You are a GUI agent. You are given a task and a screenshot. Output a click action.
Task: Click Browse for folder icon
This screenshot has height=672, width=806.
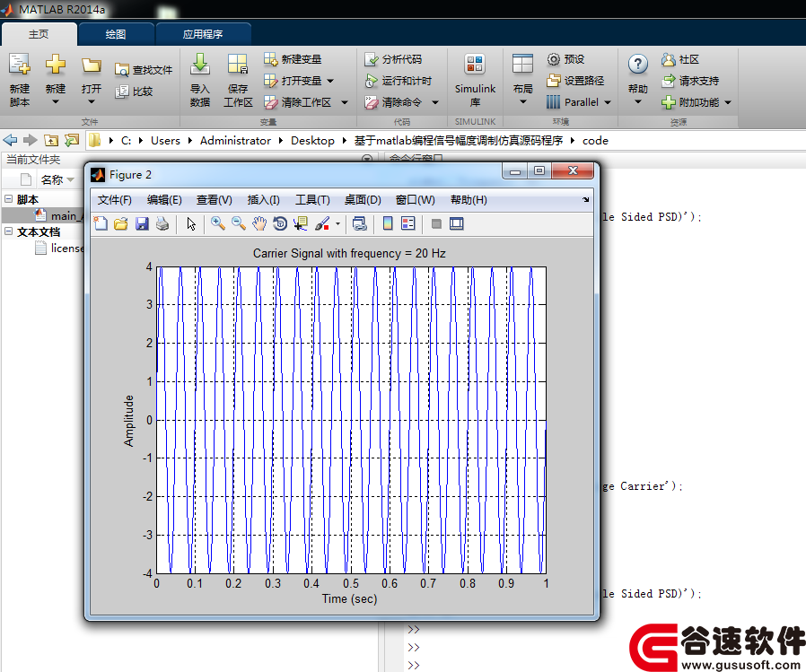tap(72, 140)
